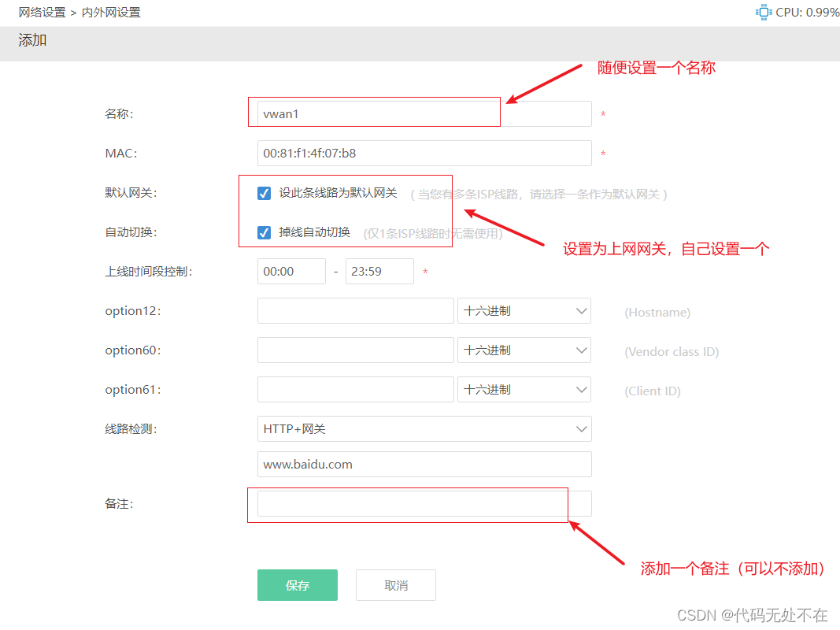Image resolution: width=840 pixels, height=630 pixels.
Task: Select the MAC address input field
Action: point(424,153)
